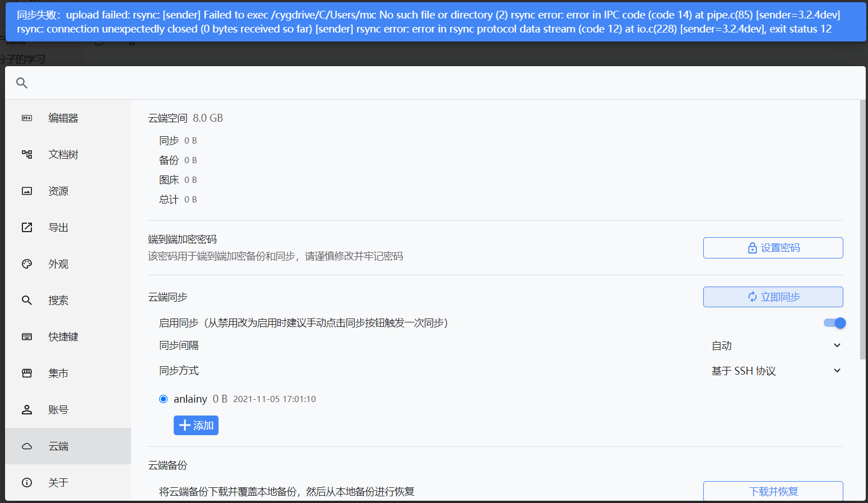The width and height of the screenshot is (868, 503).
Task: Click the about info icon
Action: coord(27,483)
